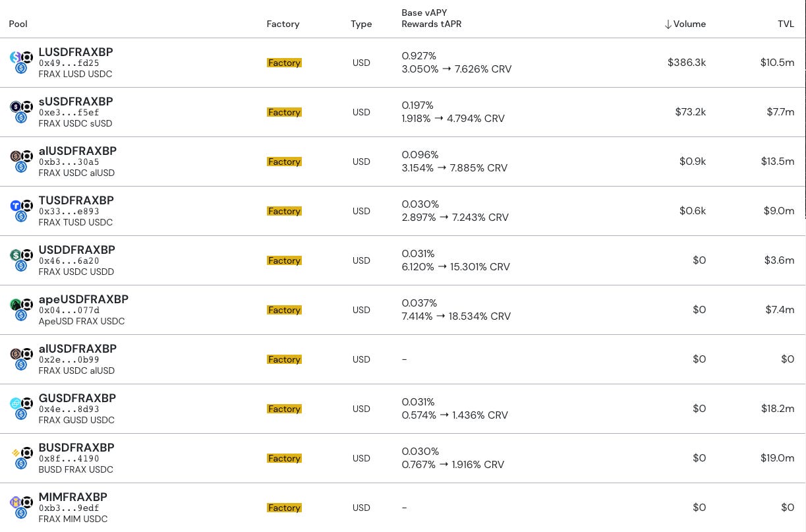Click rewards 3.050% → 7.626% CRV
This screenshot has height=532, width=806.
(457, 69)
